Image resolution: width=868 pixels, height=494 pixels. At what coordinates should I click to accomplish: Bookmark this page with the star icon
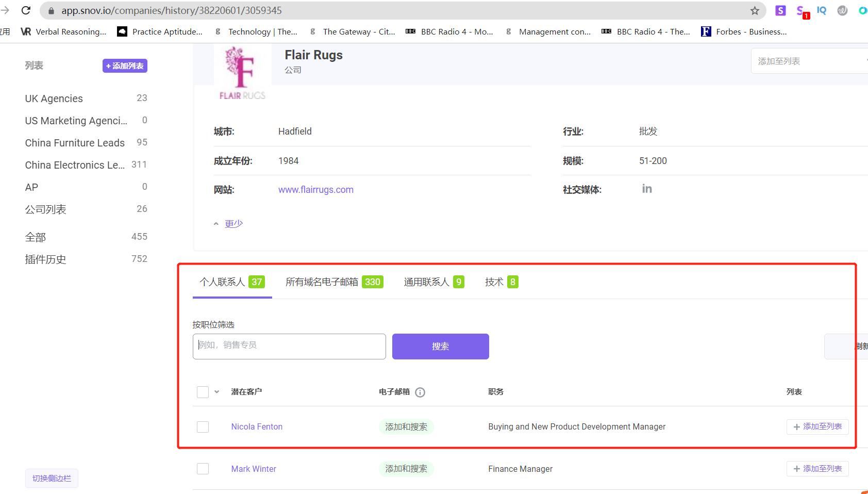[755, 10]
